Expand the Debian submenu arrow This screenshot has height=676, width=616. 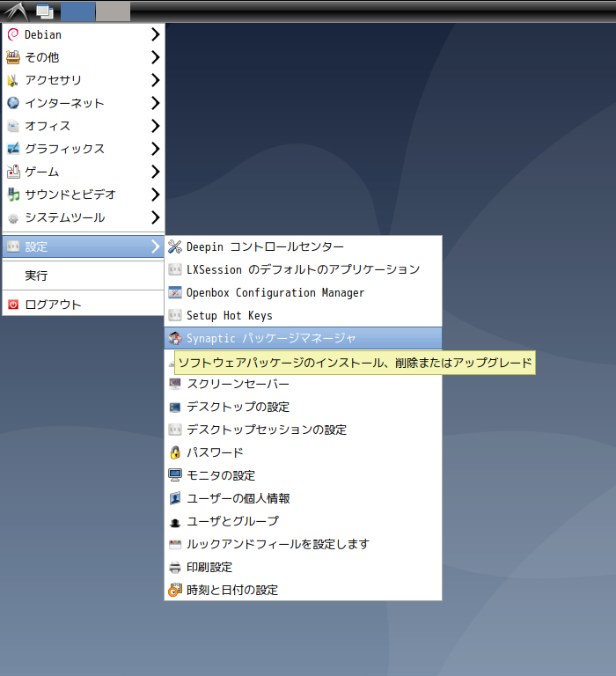pos(156,34)
